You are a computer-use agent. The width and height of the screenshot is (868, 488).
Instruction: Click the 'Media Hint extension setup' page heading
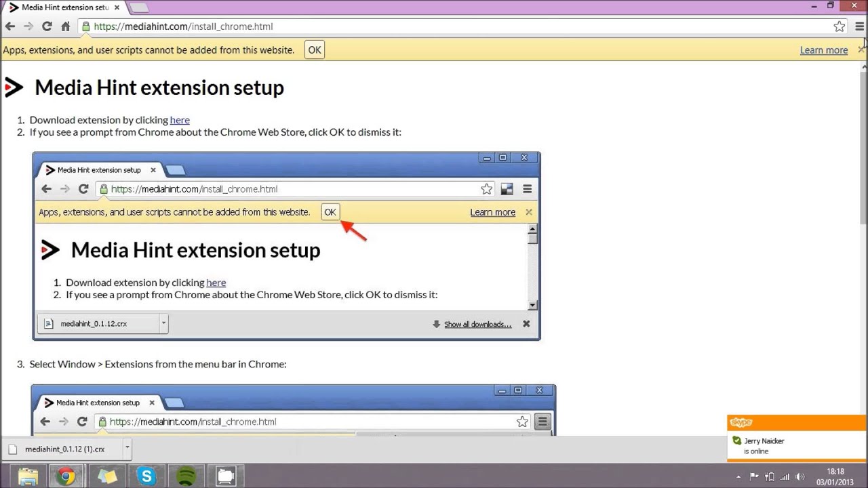(x=159, y=87)
